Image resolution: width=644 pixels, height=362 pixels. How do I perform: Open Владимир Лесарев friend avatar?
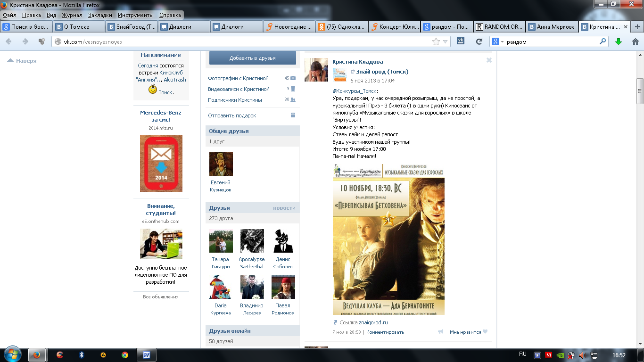click(x=252, y=287)
